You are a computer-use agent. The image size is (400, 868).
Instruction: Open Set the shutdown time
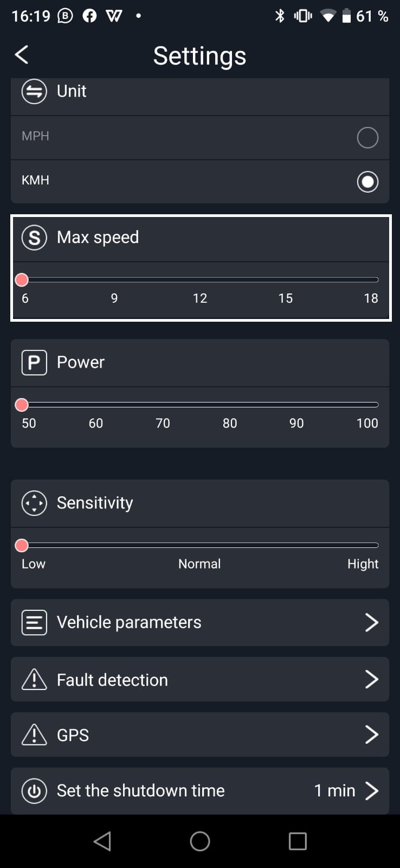coord(141,791)
